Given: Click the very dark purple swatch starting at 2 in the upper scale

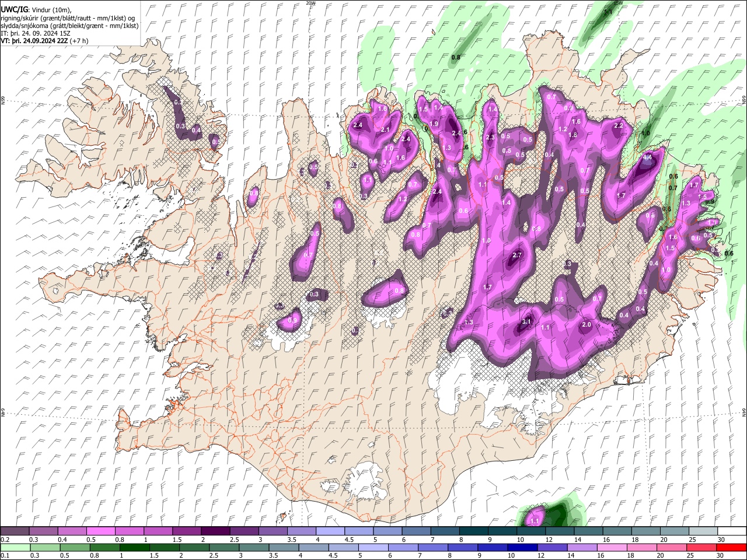Looking at the screenshot, I should (x=215, y=531).
